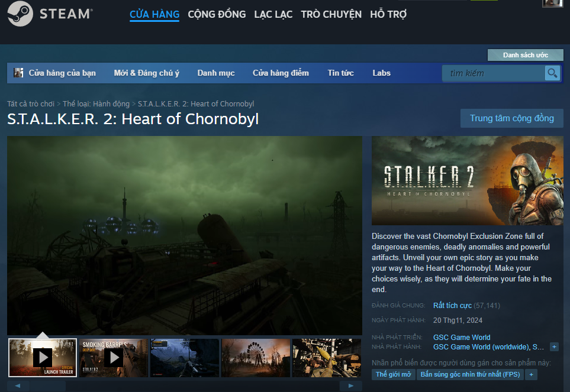Click GSC Game World developer link
Screen dimensions: 570x392
pyautogui.click(x=462, y=337)
